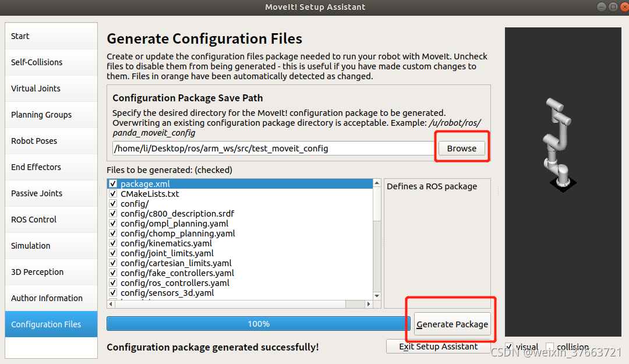The image size is (629, 364).
Task: Uncheck package.xml checkbox
Action: tap(113, 184)
